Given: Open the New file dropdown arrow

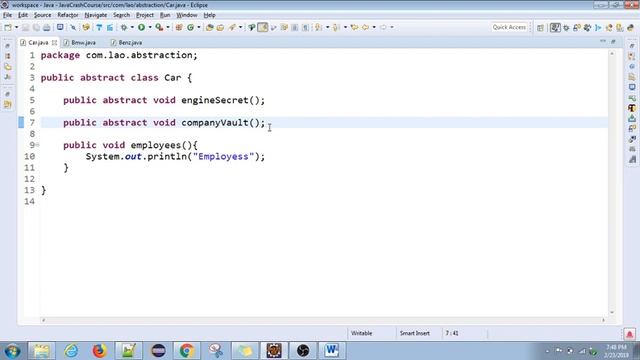Looking at the screenshot, I should [16, 27].
